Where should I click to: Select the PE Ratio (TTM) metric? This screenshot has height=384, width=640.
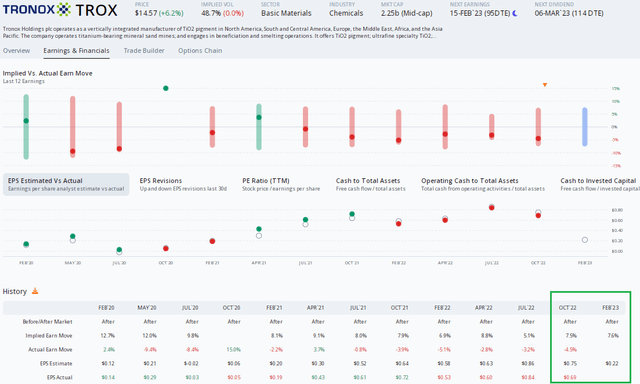(x=281, y=184)
